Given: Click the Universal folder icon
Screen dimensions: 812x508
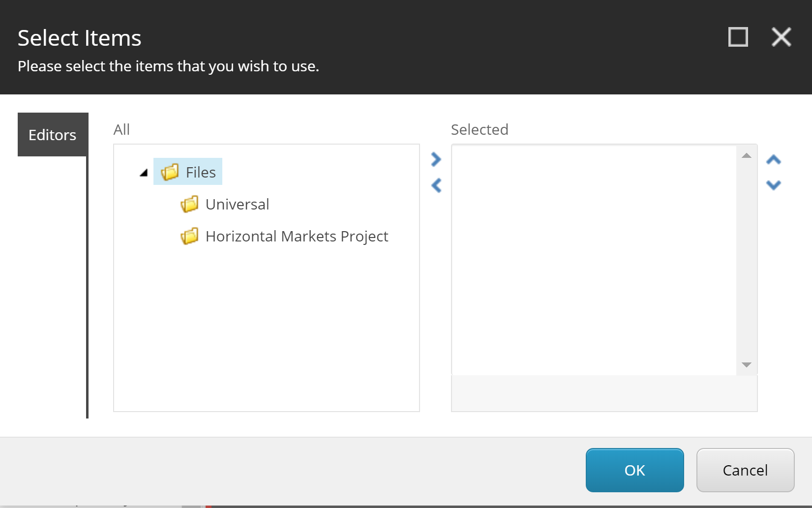Looking at the screenshot, I should coord(190,204).
